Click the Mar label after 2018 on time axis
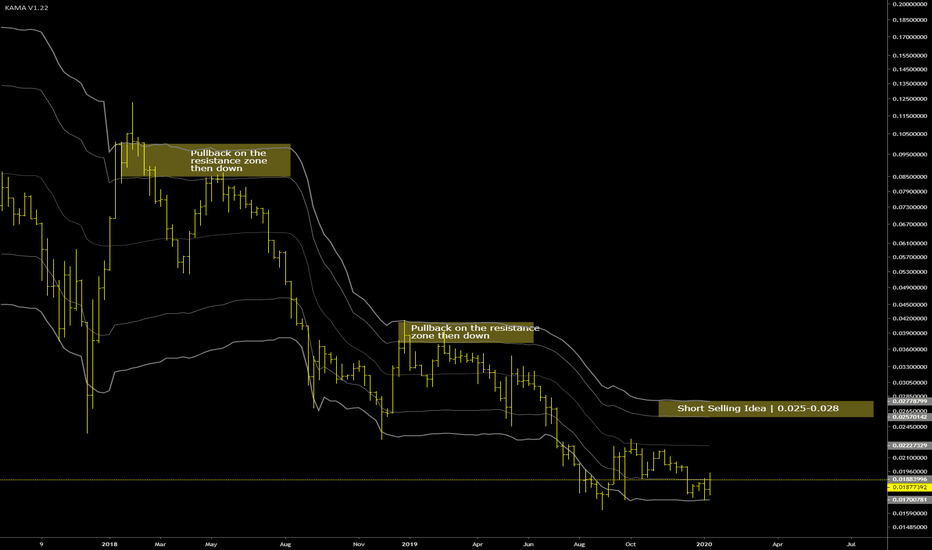Screen dimensions: 932x550 tap(160, 544)
